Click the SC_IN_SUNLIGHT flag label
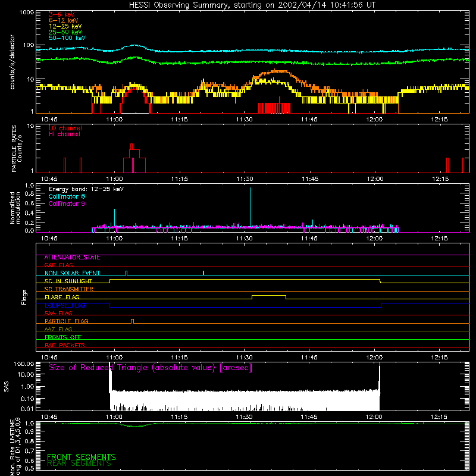The image size is (476, 476). pyautogui.click(x=68, y=281)
